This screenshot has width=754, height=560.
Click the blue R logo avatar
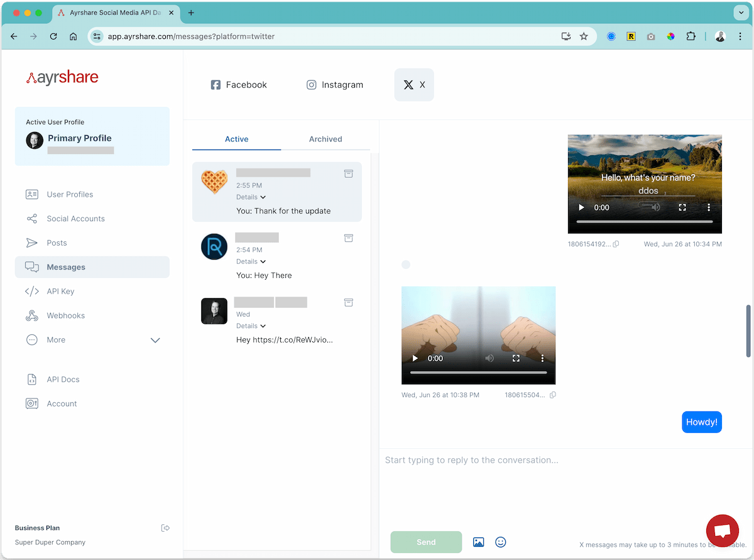[x=214, y=246]
